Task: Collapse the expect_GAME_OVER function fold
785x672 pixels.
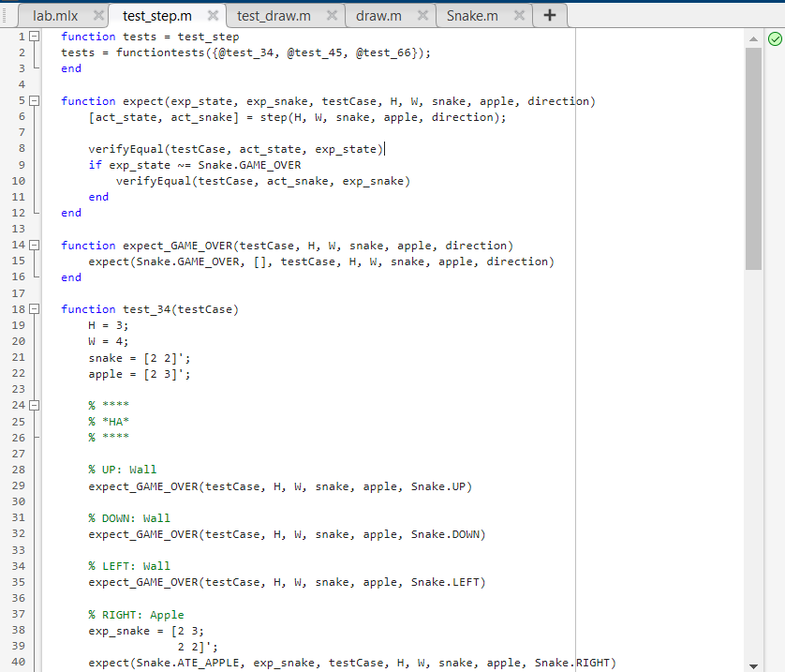Action: click(x=33, y=245)
